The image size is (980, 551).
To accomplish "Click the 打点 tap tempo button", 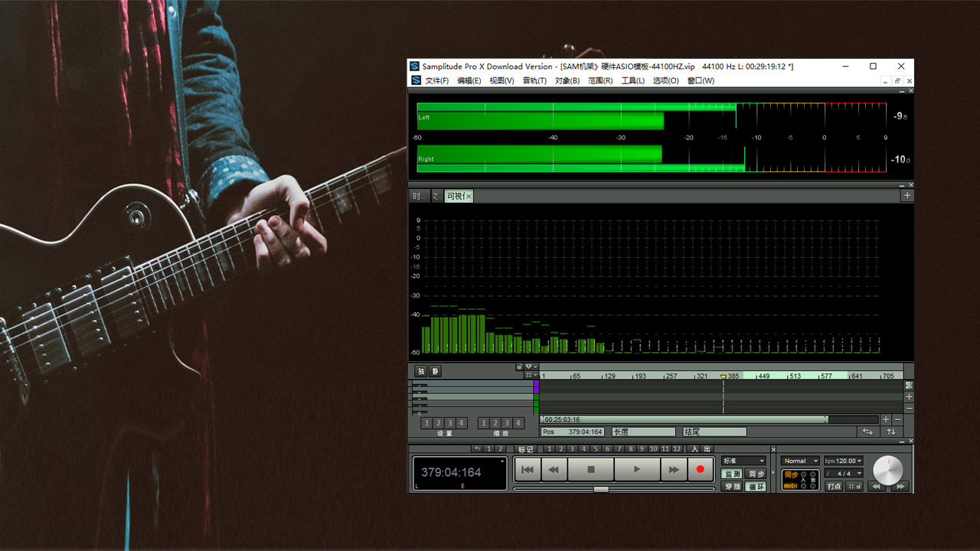I will (834, 487).
